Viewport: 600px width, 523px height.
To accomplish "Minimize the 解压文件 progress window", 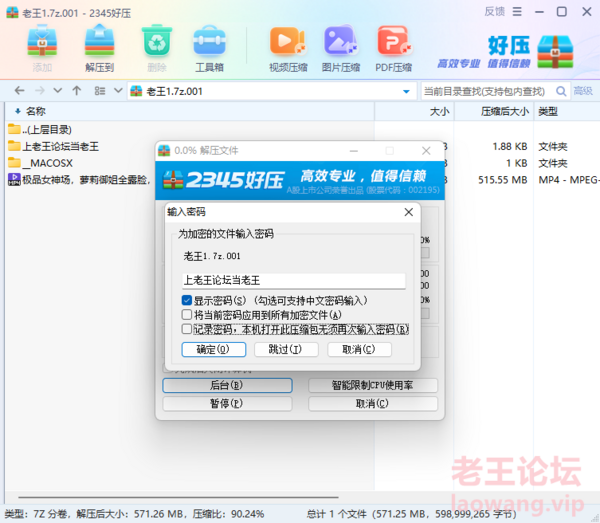I will 354,151.
